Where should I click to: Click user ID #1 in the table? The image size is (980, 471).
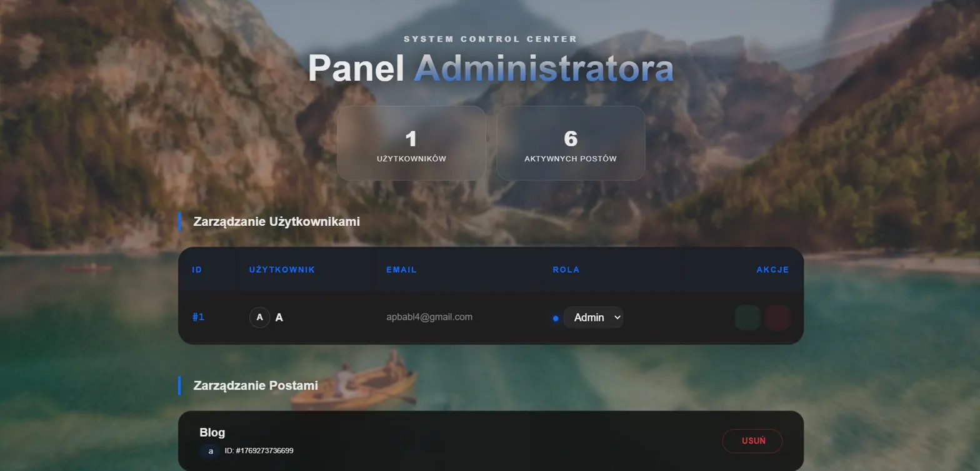tap(199, 317)
